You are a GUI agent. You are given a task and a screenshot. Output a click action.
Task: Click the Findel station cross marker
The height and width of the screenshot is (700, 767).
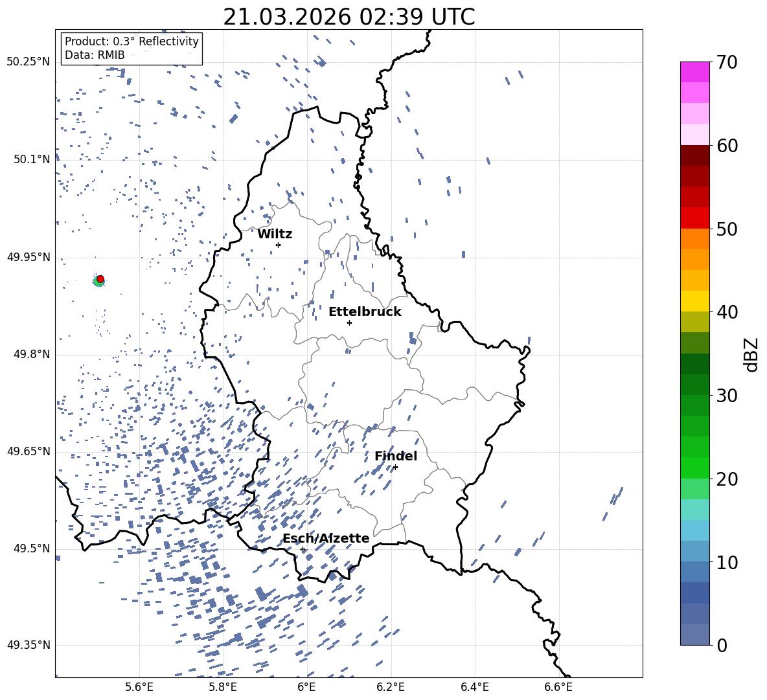coord(395,468)
